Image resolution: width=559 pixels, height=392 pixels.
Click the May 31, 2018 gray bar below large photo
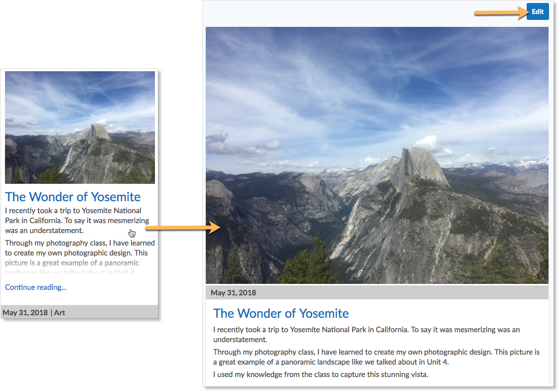click(x=377, y=292)
